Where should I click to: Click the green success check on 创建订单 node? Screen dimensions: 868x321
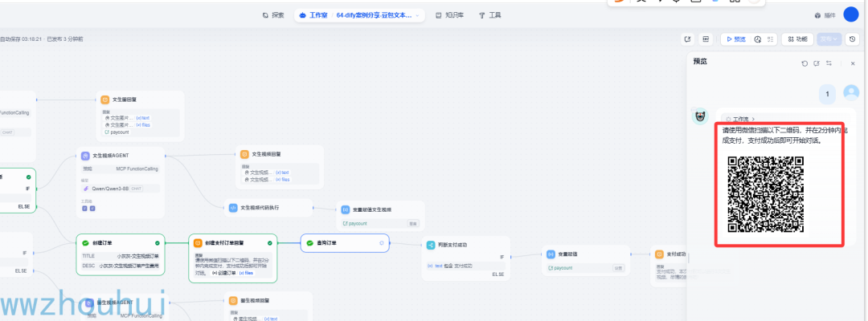point(158,242)
